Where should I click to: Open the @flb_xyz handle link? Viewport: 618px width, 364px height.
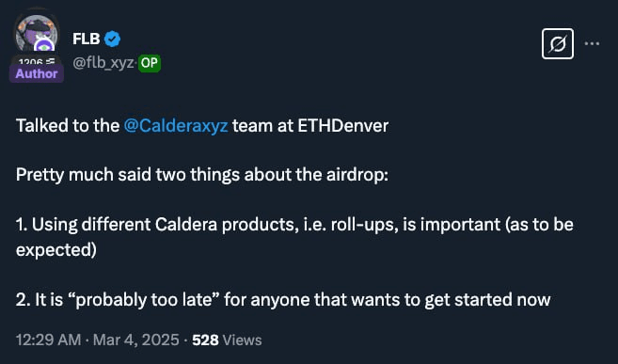pos(103,63)
